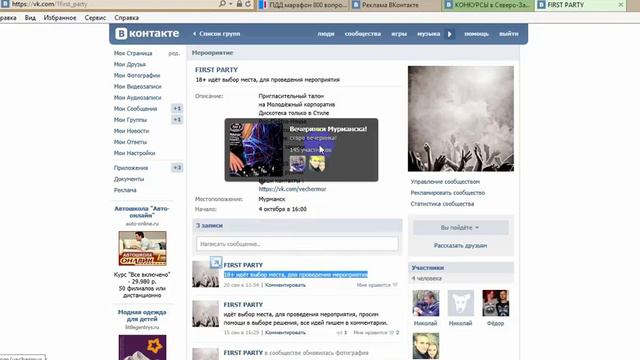The width and height of the screenshot is (640, 360).
Task: Click the 3 записи wall header
Action: click(x=297, y=225)
